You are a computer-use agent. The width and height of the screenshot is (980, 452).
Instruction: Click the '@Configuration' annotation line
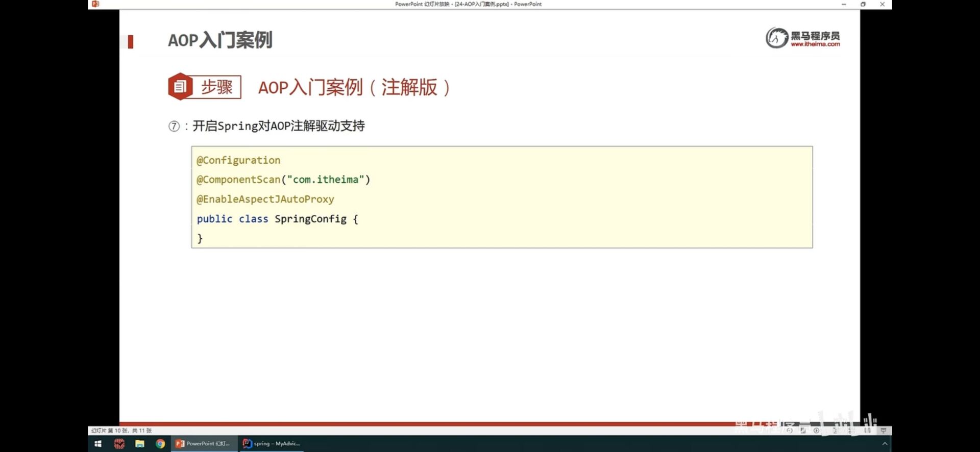coord(238,160)
